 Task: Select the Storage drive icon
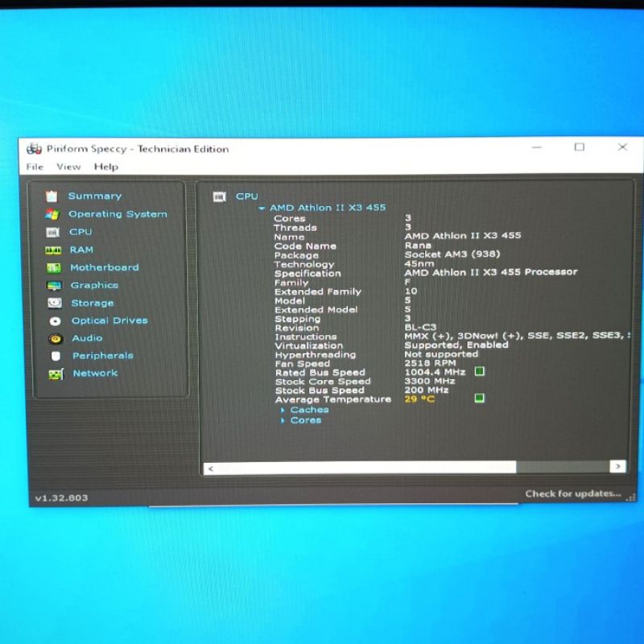(54, 303)
